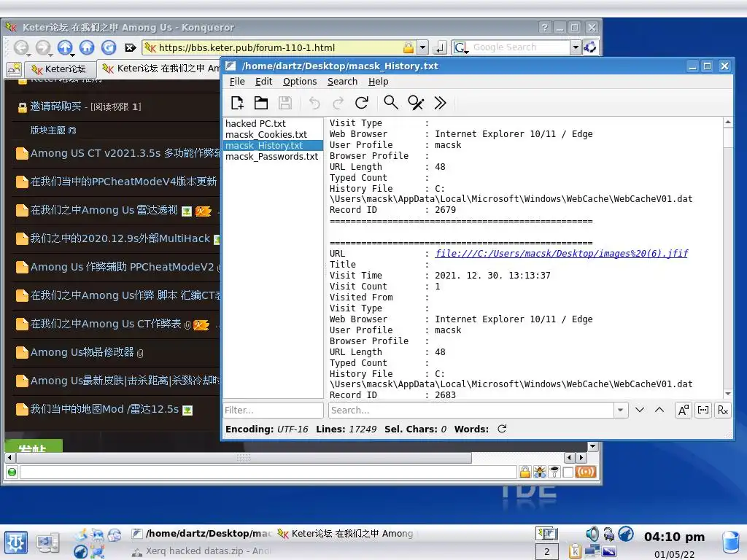Screen dimensions: 747x560
Task: Click the Search text field in the editor
Action: [x=471, y=410]
